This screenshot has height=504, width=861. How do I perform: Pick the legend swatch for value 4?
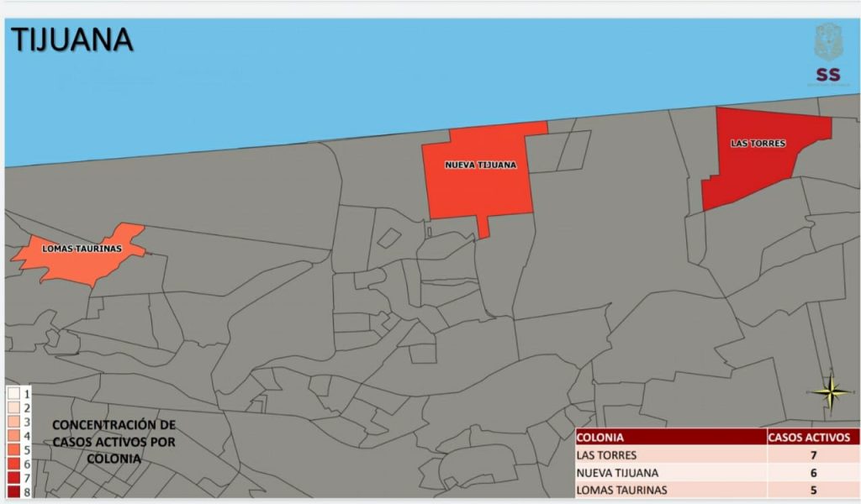13,436
